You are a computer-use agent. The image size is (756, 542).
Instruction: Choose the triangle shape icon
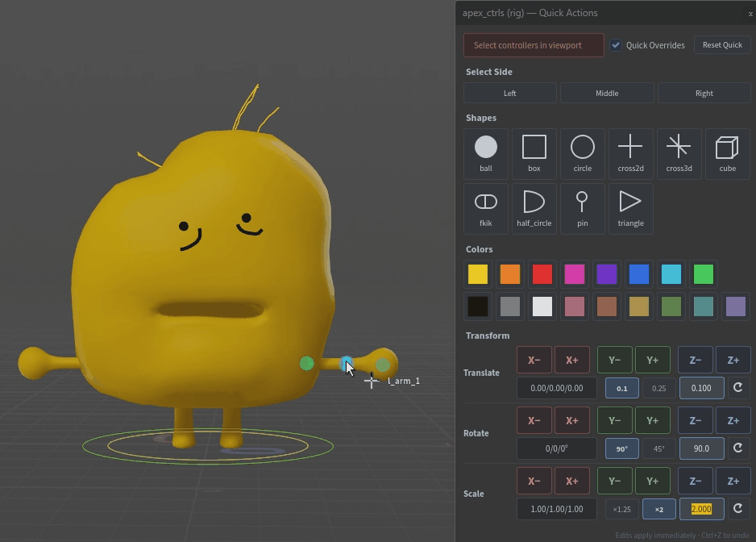630,209
